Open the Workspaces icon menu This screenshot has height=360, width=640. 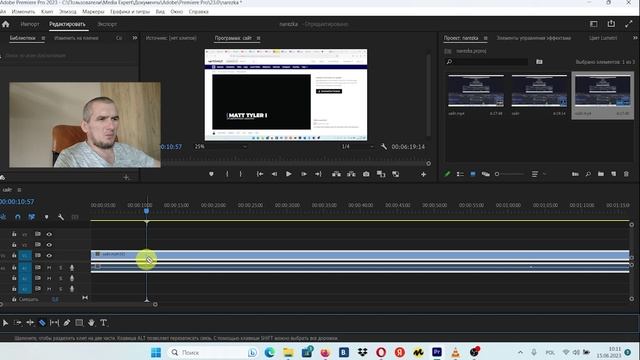593,24
